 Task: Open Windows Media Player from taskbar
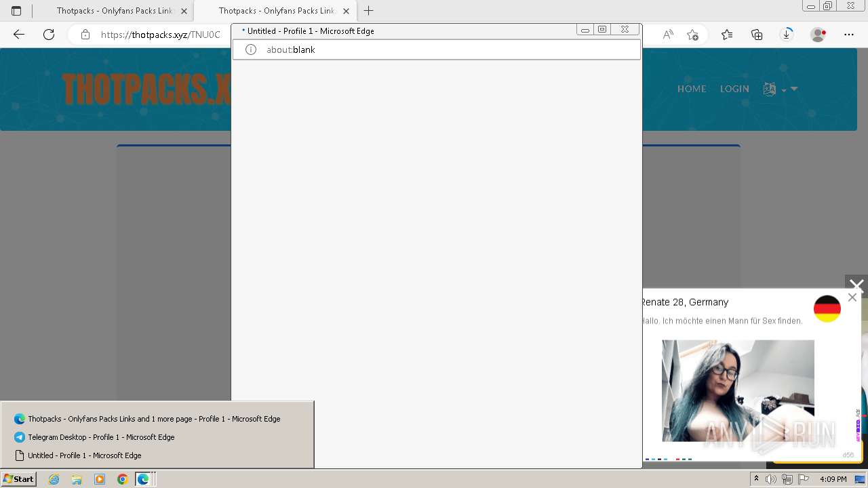(x=100, y=479)
